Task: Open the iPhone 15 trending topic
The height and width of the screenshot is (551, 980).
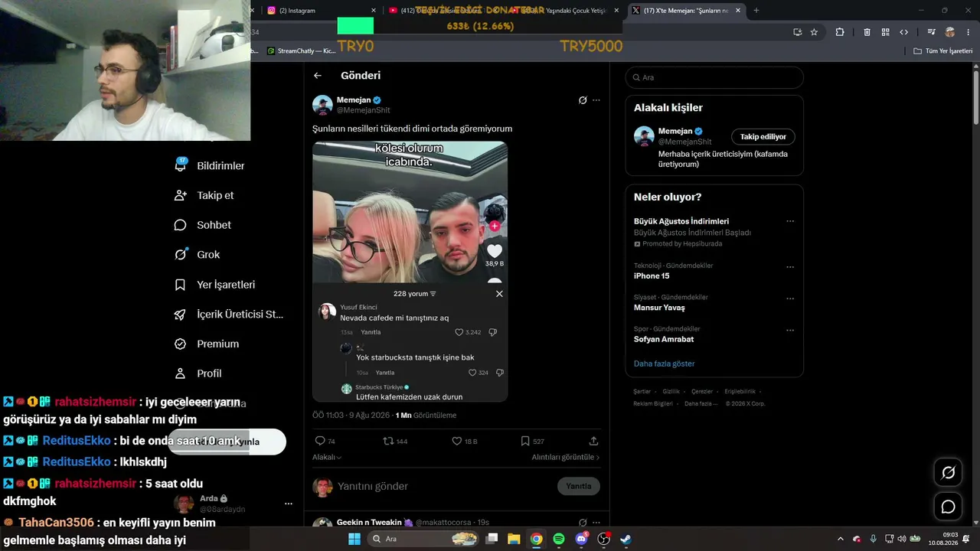Action: [x=652, y=275]
